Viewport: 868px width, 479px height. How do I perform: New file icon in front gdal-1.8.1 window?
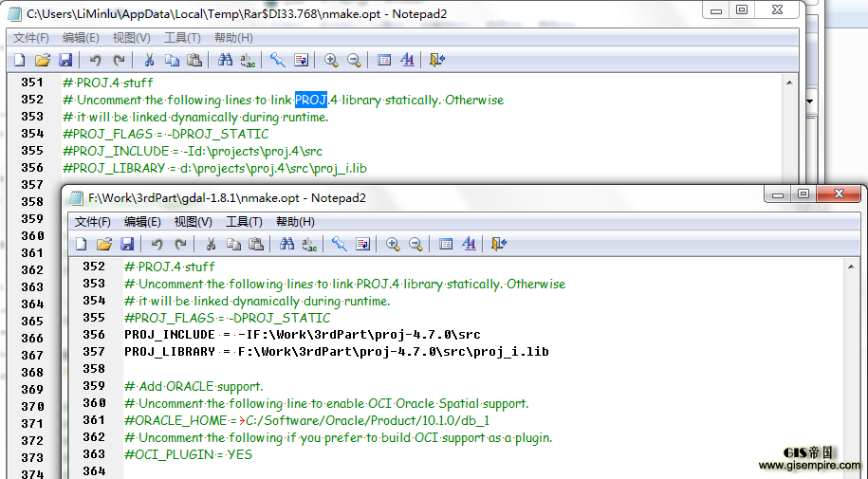(x=81, y=244)
